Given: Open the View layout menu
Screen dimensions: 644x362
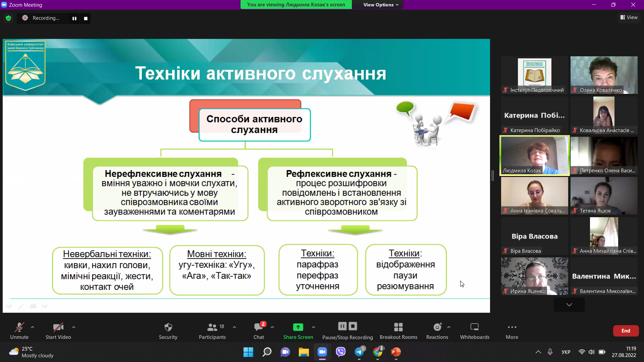Looking at the screenshot, I should point(629,17).
